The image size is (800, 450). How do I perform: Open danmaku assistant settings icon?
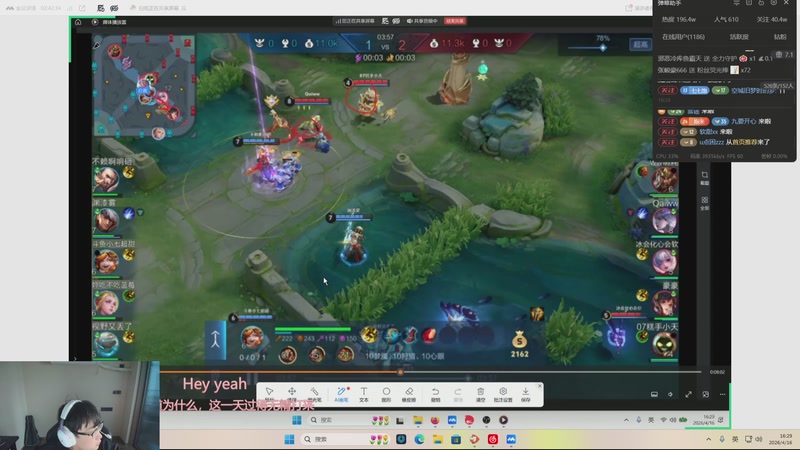click(774, 3)
